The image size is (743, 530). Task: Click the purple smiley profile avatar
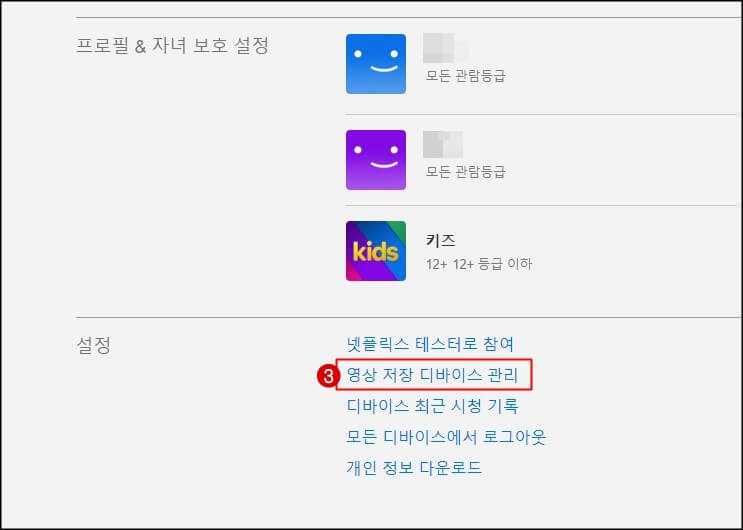376,160
